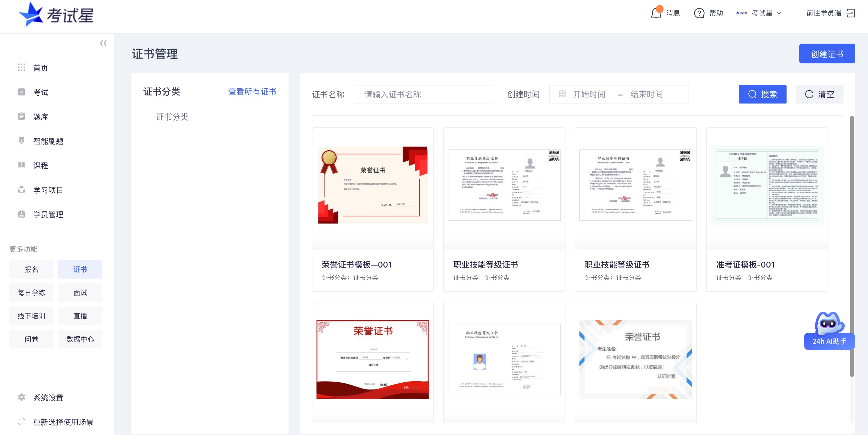Screen dimensions: 868x435
Task: Click the 线下培训 button
Action: (31, 316)
